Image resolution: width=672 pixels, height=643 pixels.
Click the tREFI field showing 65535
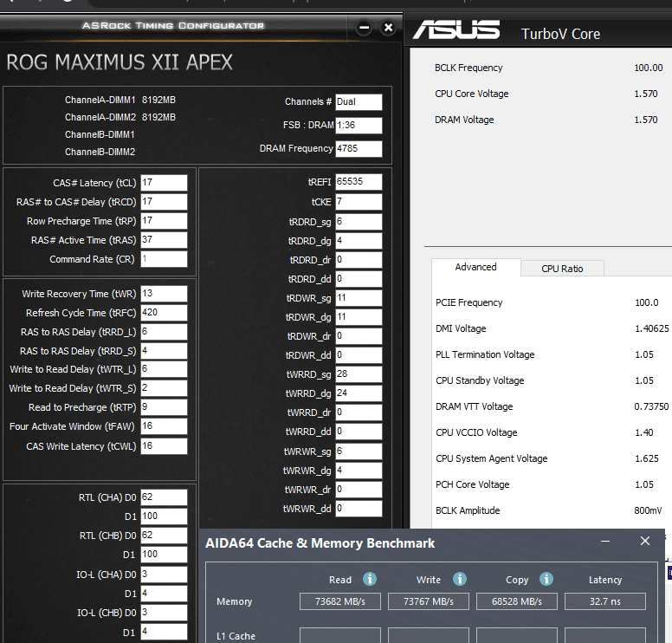[359, 182]
